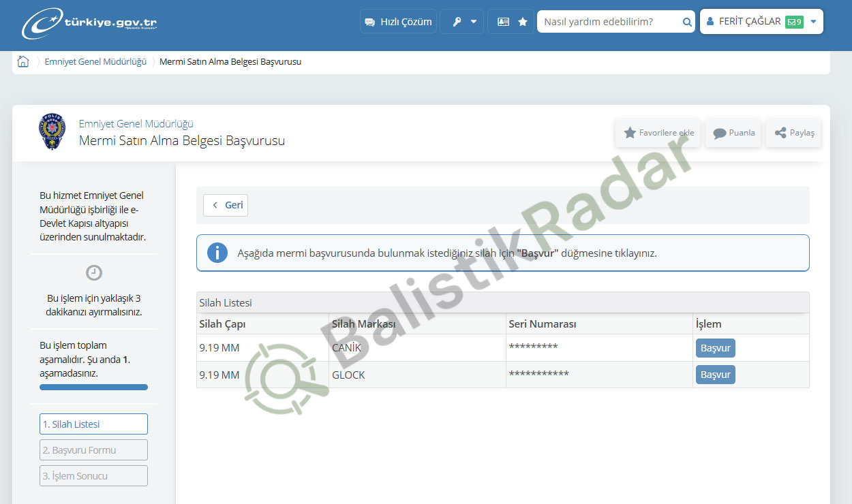Select step 3. İşlem Sonucu
The width and height of the screenshot is (852, 504).
pyautogui.click(x=94, y=476)
